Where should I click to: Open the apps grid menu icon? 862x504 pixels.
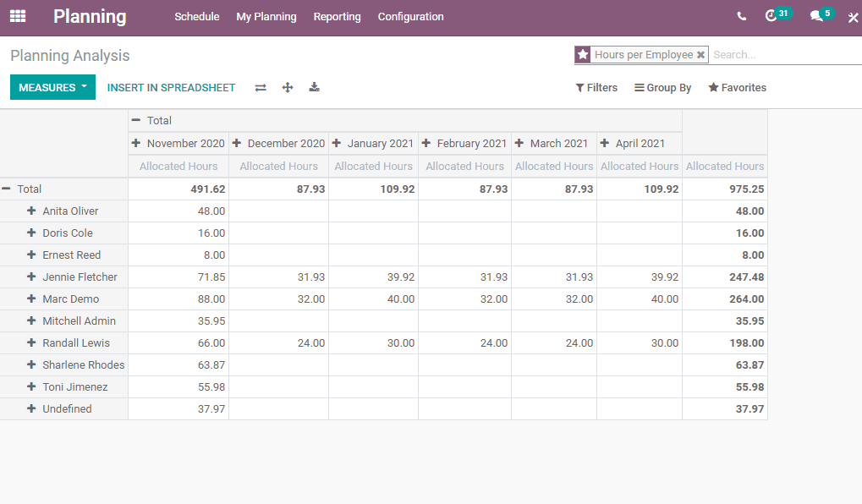[x=18, y=16]
